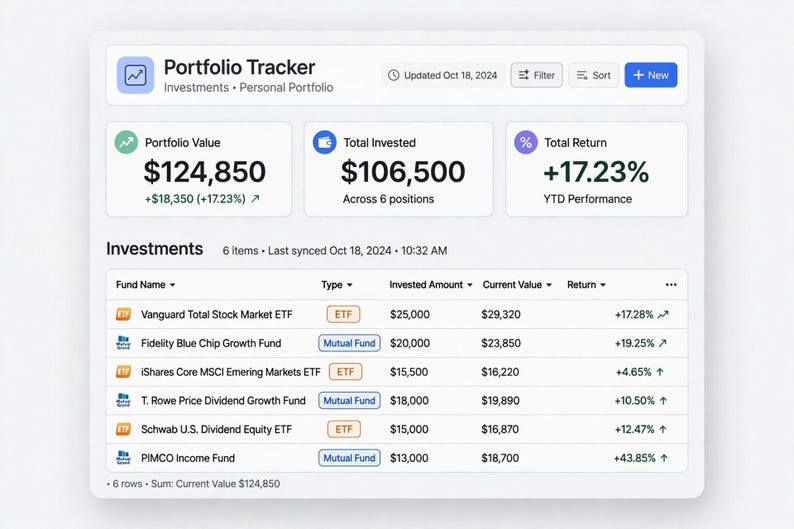Click arrow icon after +$18,350 gain
This screenshot has width=794, height=529.
(255, 198)
